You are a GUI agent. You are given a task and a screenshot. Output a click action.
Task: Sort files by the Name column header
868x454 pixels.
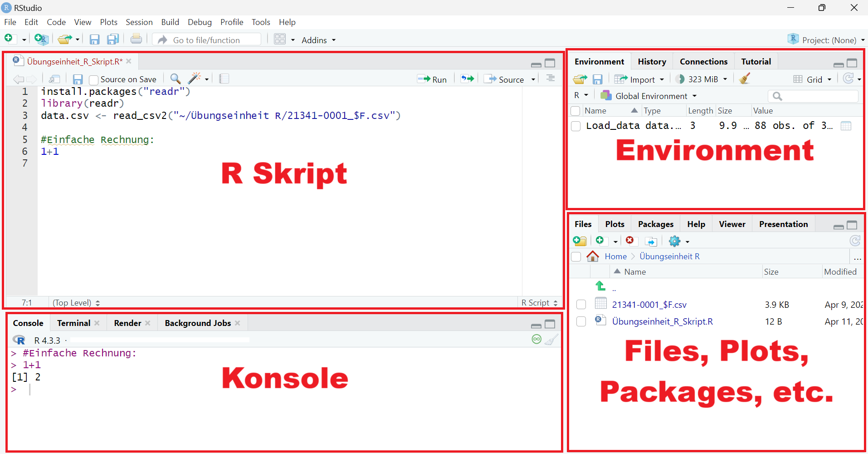(x=635, y=272)
